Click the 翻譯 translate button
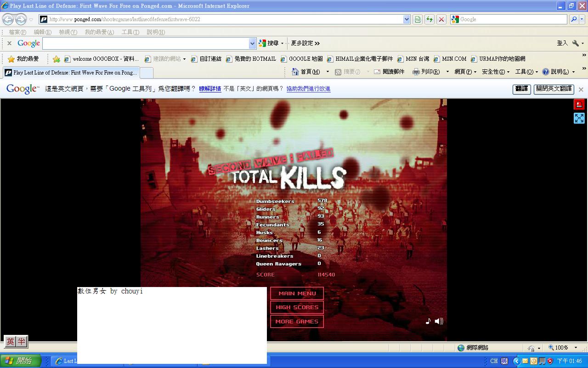This screenshot has width=588, height=368. click(521, 89)
